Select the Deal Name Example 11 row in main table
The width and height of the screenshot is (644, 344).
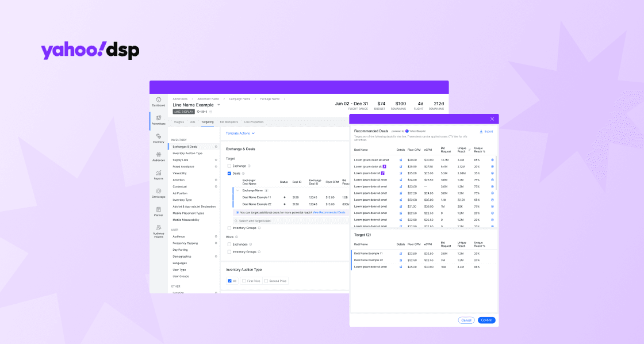coord(291,197)
